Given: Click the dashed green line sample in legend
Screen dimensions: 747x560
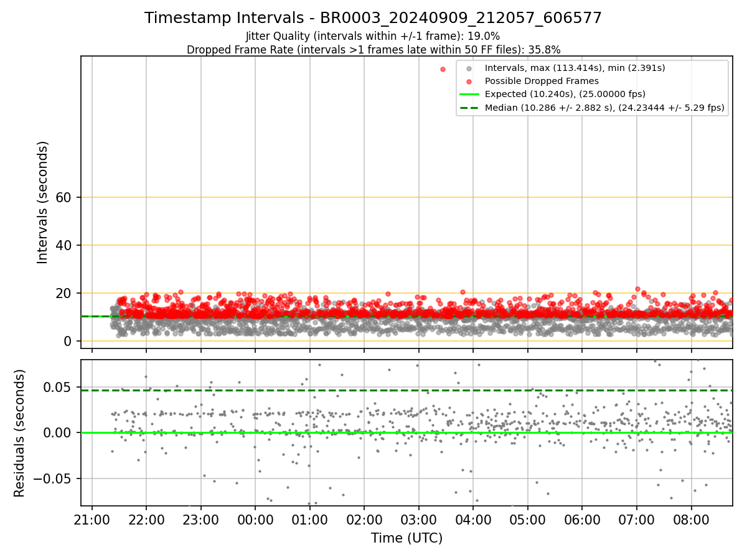Looking at the screenshot, I should pos(469,108).
